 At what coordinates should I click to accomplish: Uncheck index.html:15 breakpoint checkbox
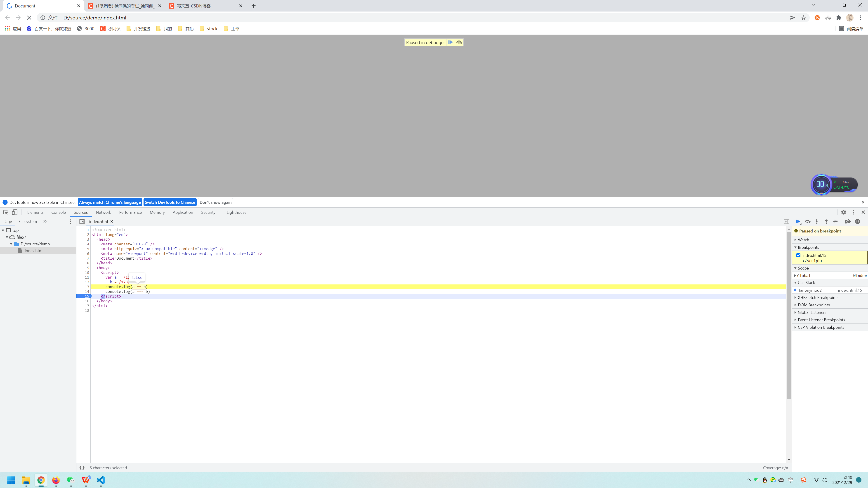click(798, 255)
